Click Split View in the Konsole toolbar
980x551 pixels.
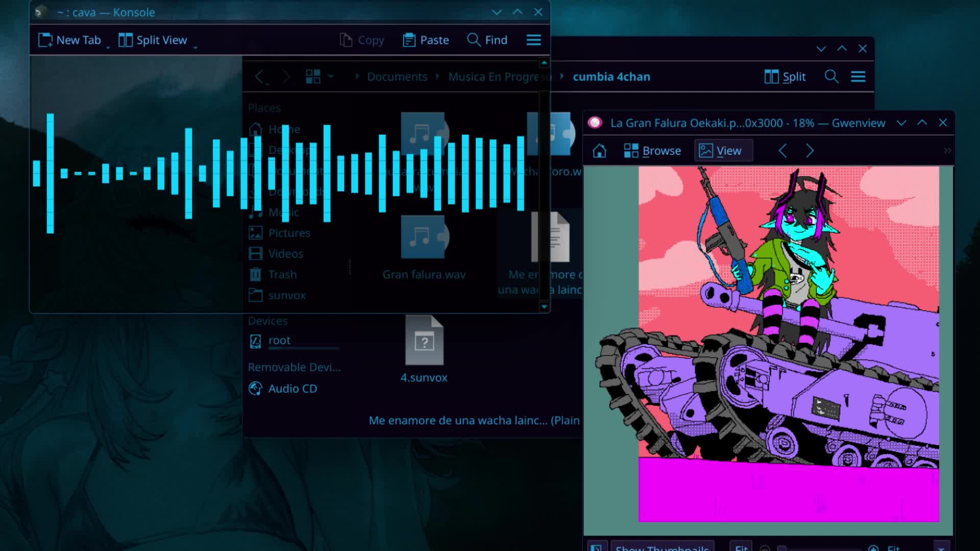tap(153, 40)
